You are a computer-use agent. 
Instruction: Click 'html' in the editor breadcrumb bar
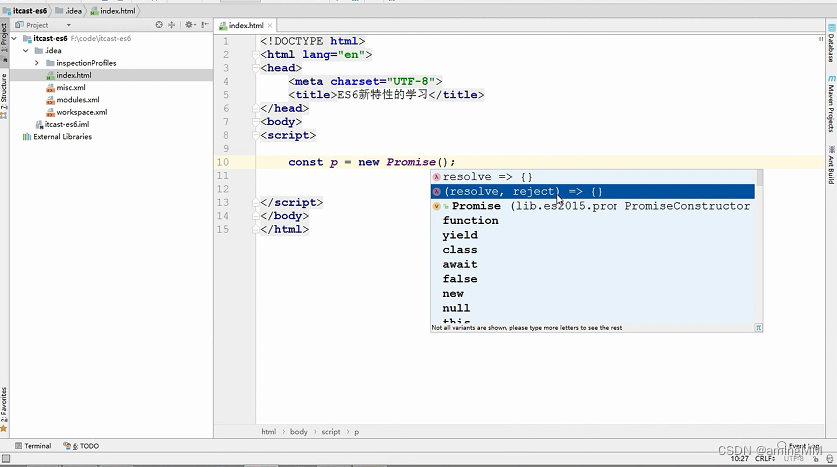(x=269, y=432)
